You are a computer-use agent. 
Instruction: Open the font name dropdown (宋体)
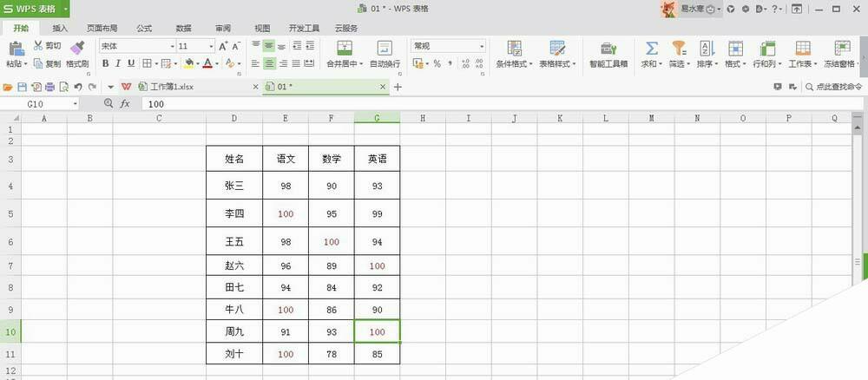(172, 47)
